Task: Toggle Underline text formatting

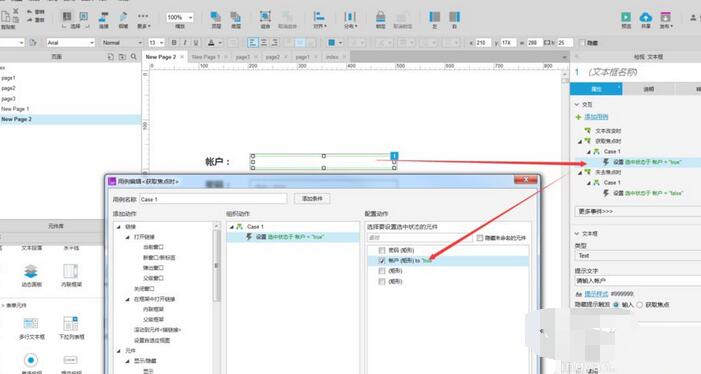Action: pos(196,42)
